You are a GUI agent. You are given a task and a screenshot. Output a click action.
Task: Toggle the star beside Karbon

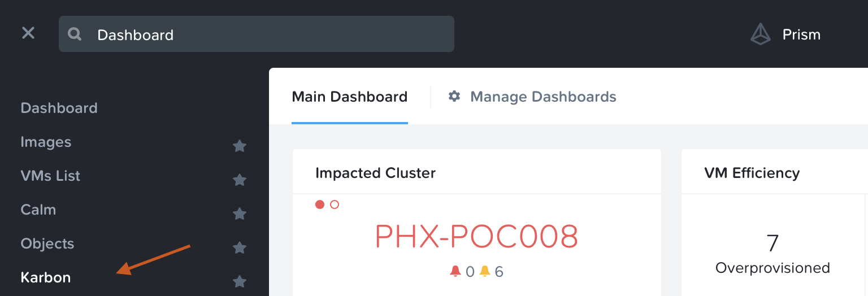[240, 281]
